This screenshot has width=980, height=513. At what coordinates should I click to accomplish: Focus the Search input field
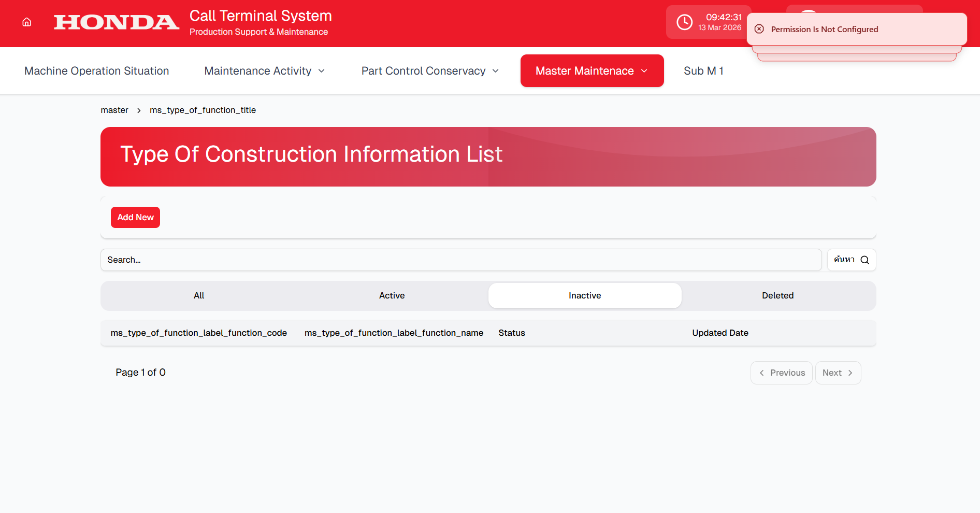pos(460,260)
